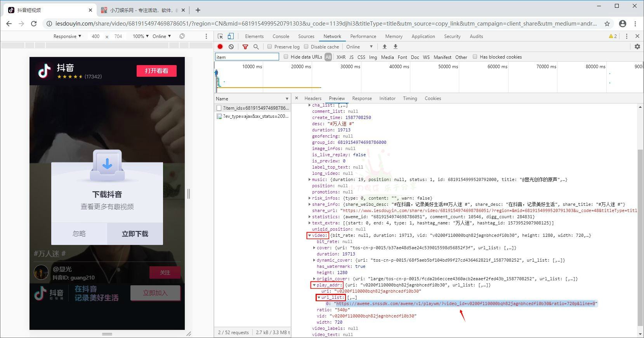
Task: Click the 30000 ms mark on timeline
Action: tap(350, 67)
